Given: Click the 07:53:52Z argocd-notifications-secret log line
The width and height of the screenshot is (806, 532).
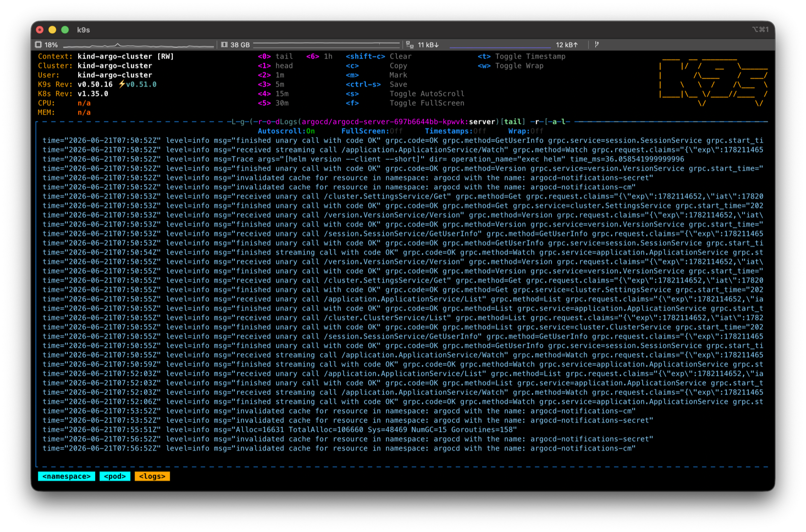Looking at the screenshot, I should 348,420.
